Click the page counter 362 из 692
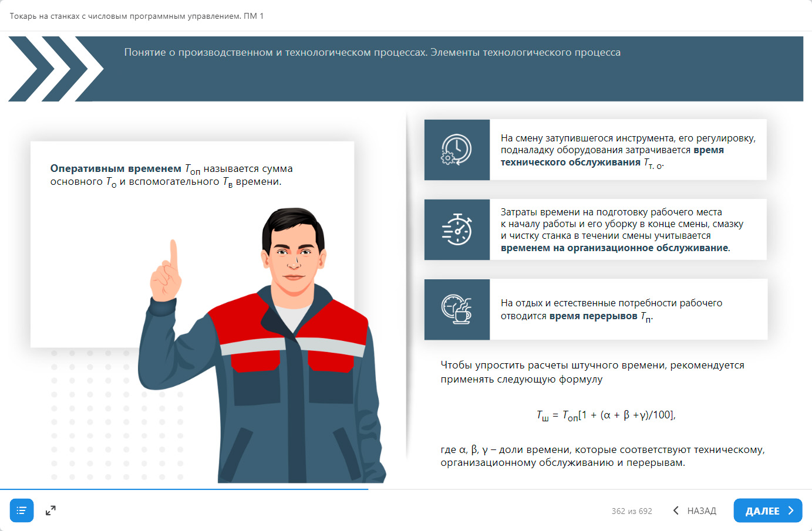The width and height of the screenshot is (812, 531). point(632,511)
